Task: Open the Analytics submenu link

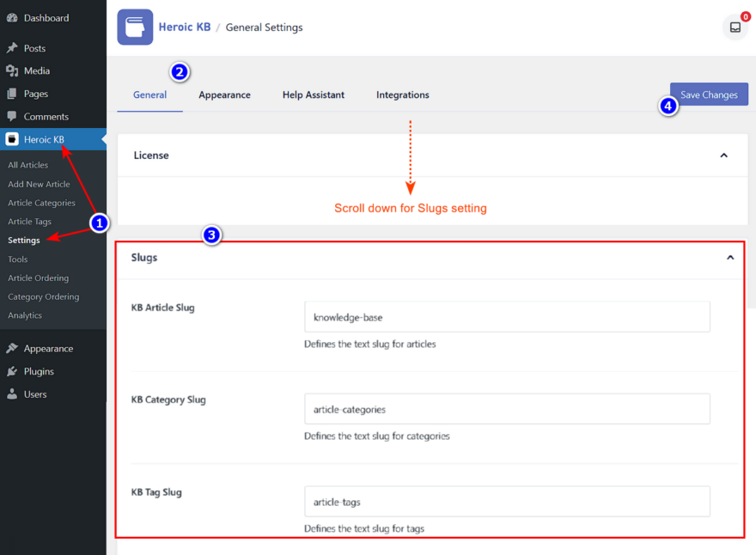Action: point(25,314)
